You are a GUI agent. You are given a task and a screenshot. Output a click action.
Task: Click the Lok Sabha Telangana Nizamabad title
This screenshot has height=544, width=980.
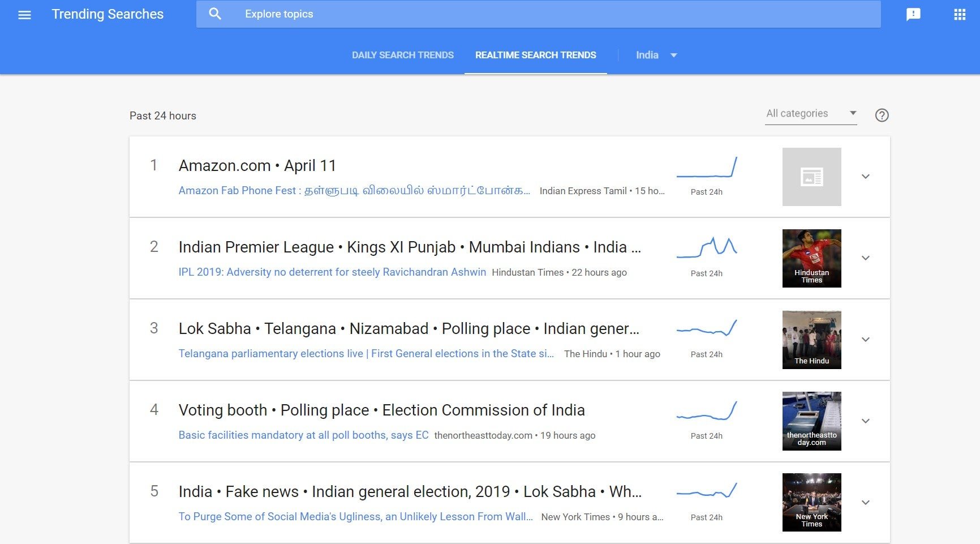point(409,329)
